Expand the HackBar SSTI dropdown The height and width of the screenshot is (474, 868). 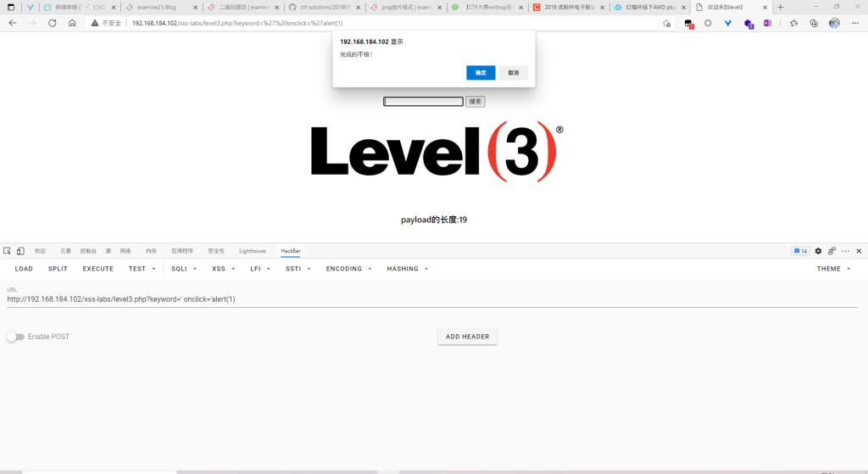298,269
